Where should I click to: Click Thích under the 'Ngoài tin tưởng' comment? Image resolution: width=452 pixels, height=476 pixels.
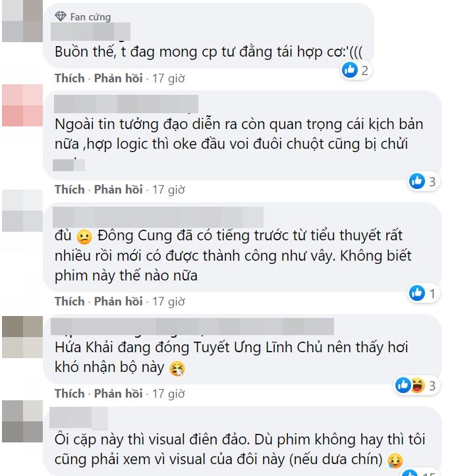click(x=70, y=190)
